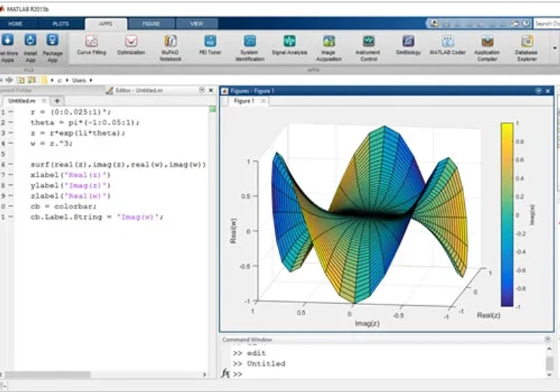This screenshot has height=392, width=560.
Task: Add a new editor tab with plus
Action: click(57, 101)
